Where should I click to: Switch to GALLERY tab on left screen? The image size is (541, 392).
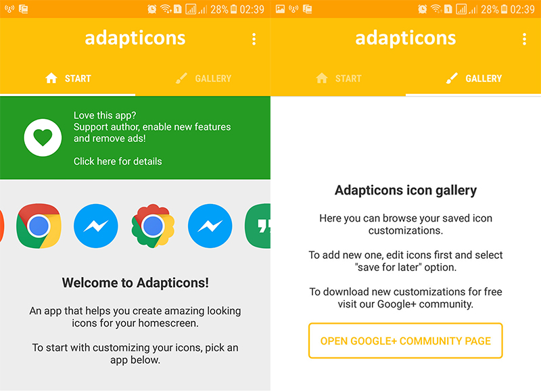pyautogui.click(x=203, y=78)
